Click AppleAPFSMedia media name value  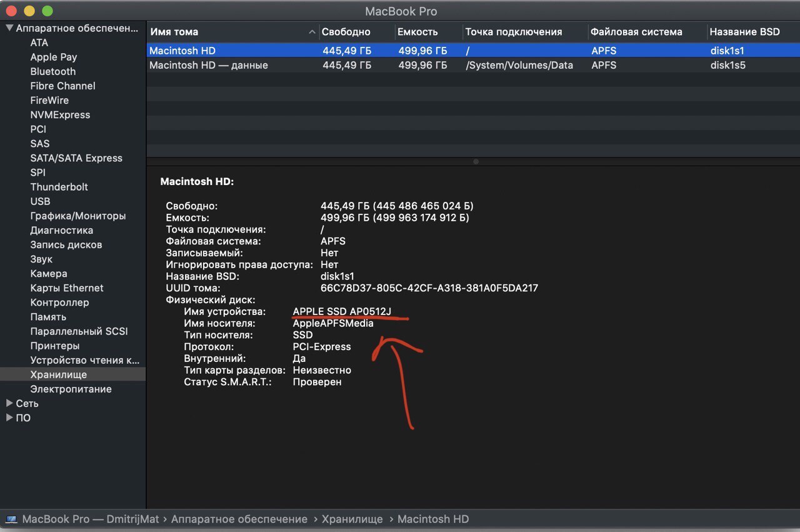[x=333, y=323]
